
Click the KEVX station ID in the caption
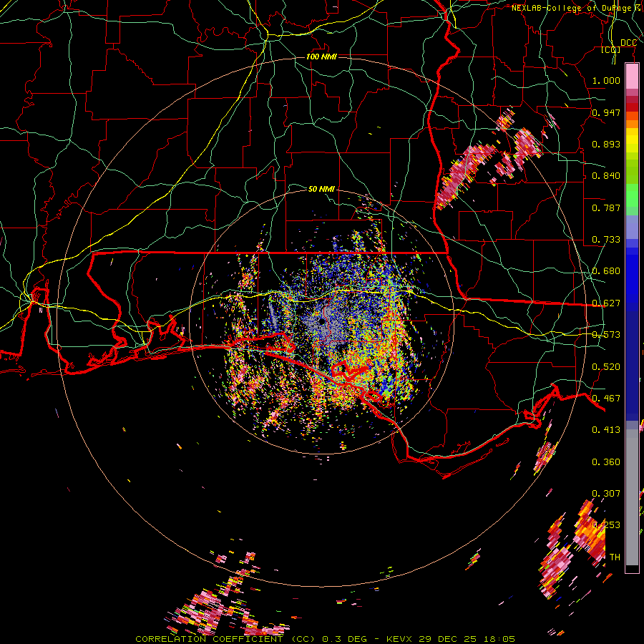click(401, 639)
